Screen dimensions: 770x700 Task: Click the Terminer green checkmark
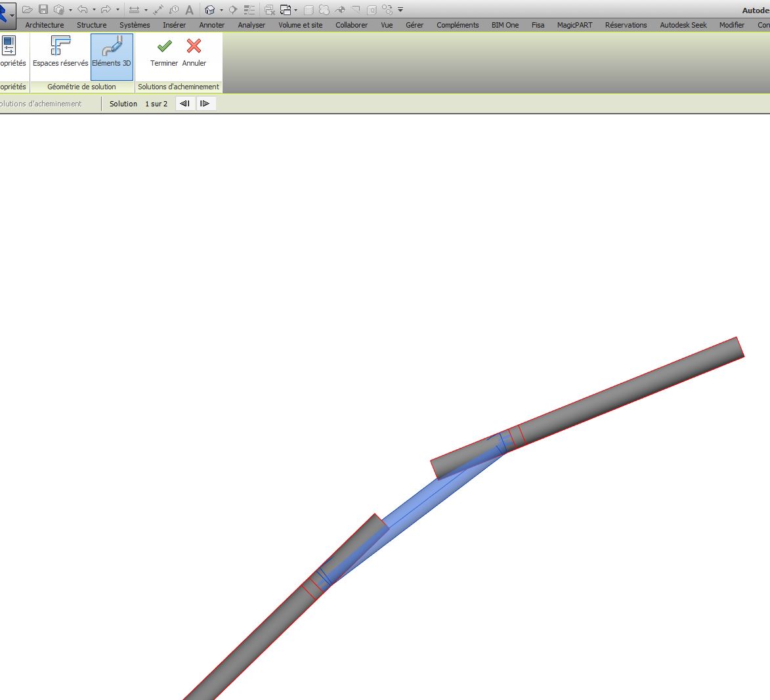pos(164,47)
